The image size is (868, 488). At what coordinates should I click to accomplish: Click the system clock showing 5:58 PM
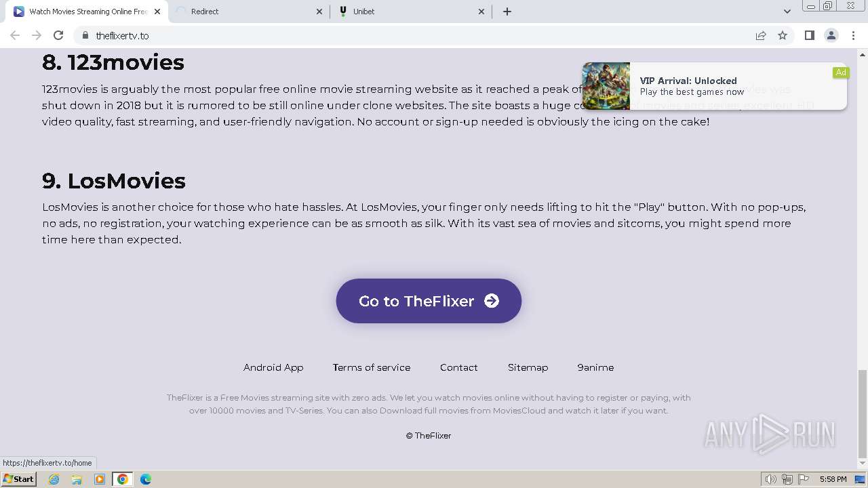[833, 479]
